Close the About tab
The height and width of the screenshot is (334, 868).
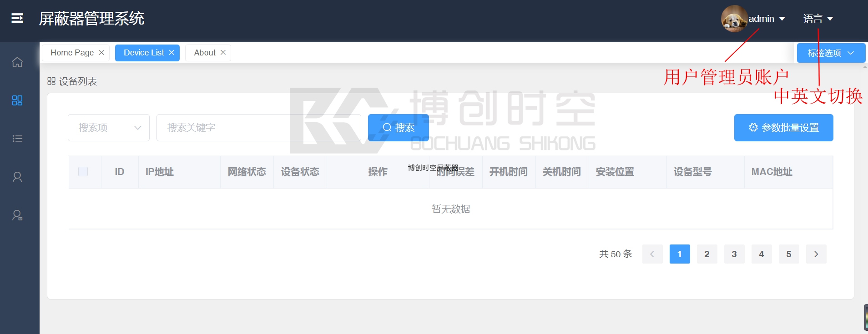[223, 53]
